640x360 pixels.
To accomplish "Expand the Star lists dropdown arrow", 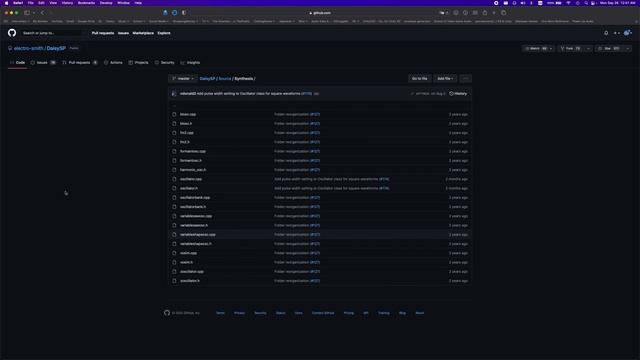I will (x=627, y=48).
